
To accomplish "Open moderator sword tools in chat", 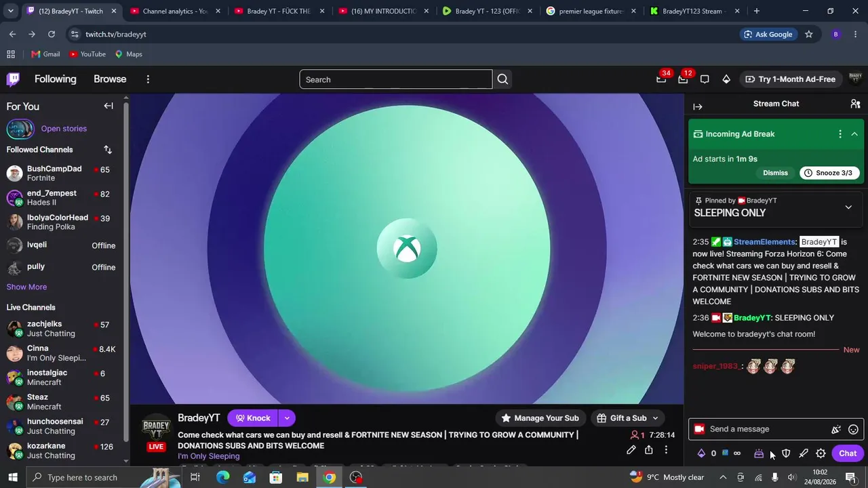I will (804, 453).
